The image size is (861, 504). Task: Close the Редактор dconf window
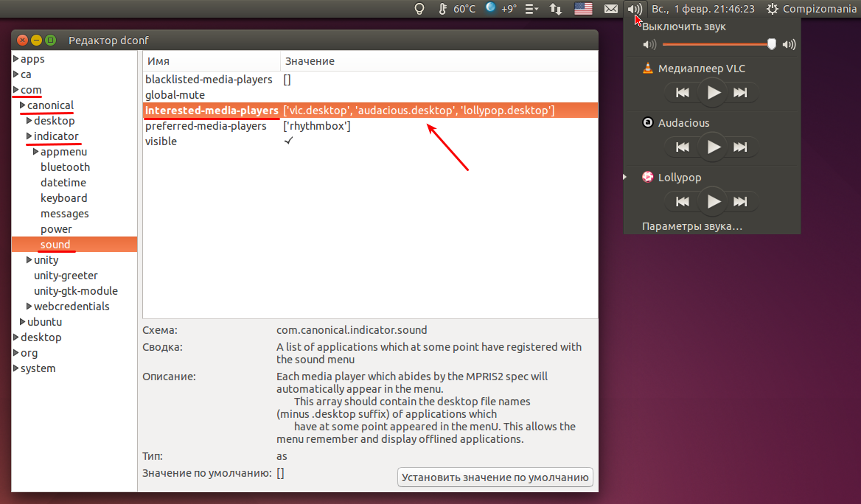pyautogui.click(x=22, y=40)
